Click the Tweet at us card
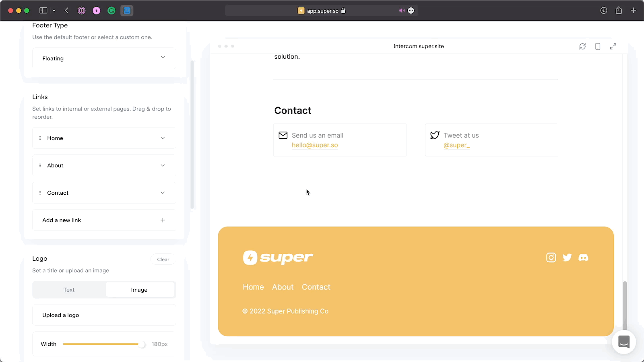 (491, 140)
